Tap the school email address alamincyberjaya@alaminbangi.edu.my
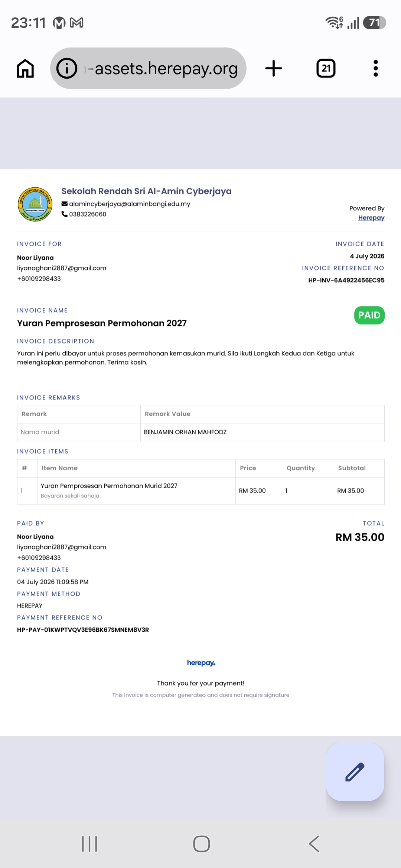 (130, 204)
